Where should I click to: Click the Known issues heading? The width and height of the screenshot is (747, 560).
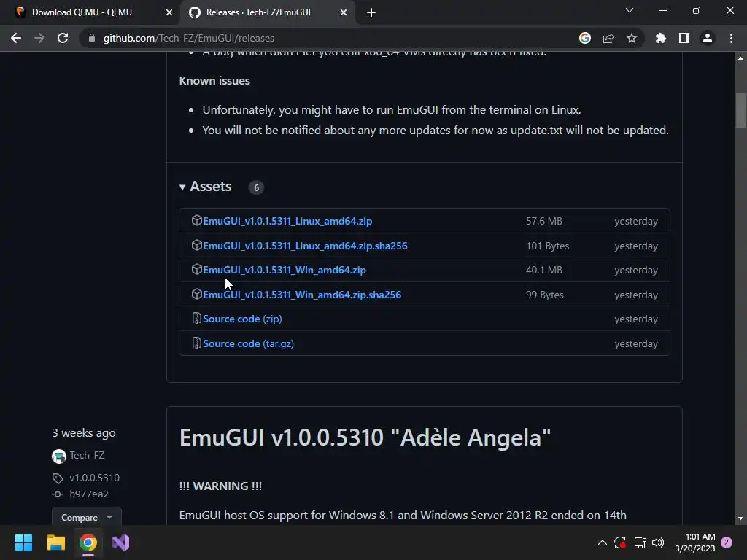coord(214,80)
